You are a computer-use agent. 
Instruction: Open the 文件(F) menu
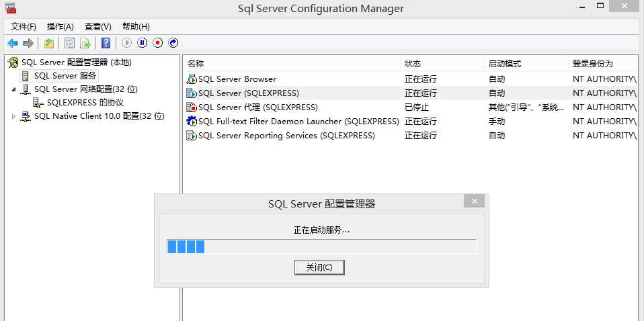[x=24, y=27]
